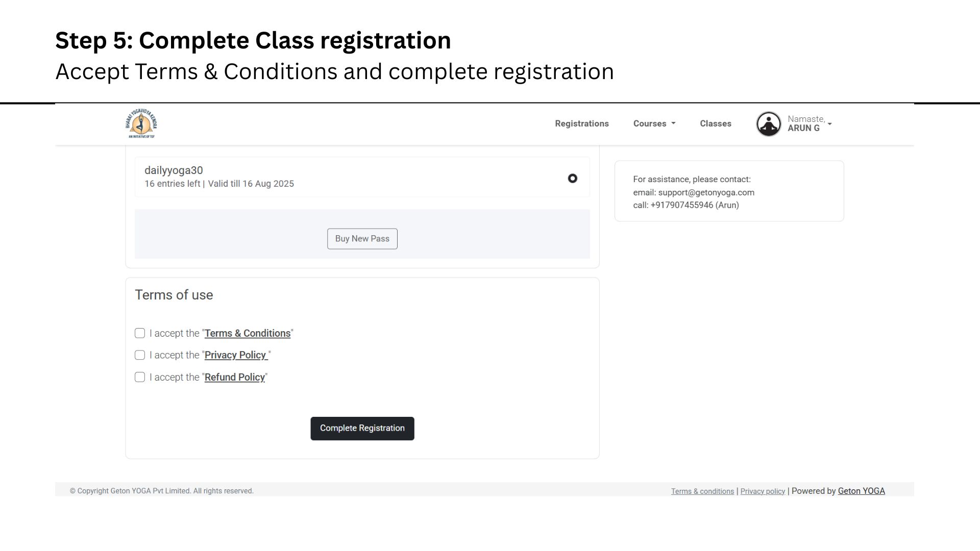Click the Complete Registration button
This screenshot has width=980, height=551.
pos(362,428)
